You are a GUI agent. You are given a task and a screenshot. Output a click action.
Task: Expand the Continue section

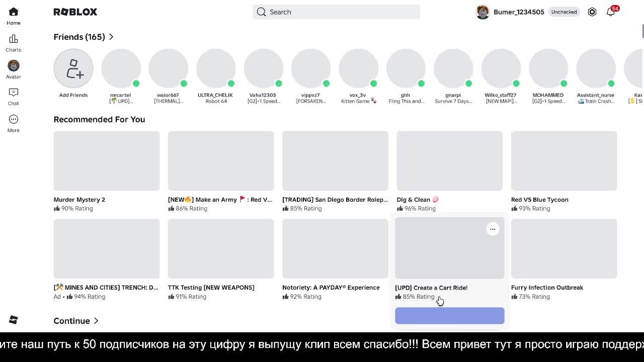(76, 321)
